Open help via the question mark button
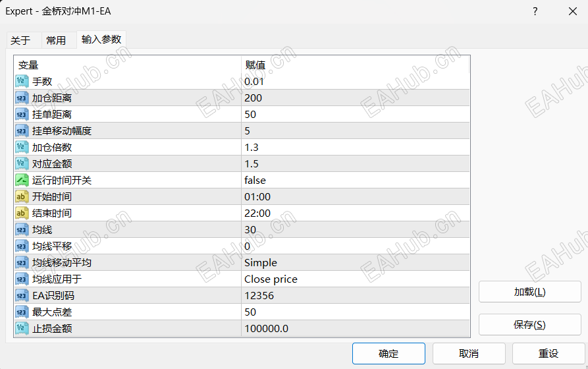Viewport: 588px width, 369px height. [x=535, y=11]
